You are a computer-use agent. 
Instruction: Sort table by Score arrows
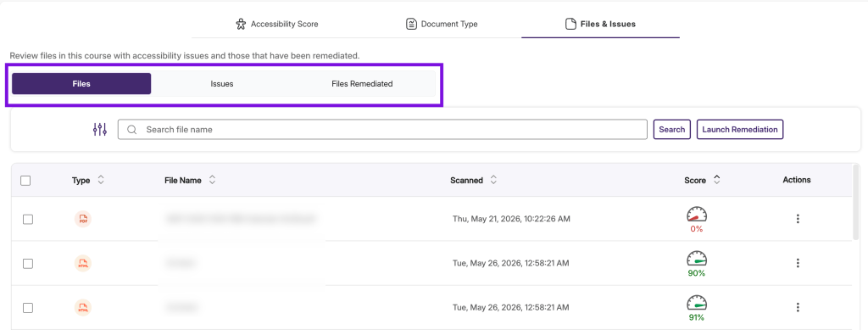(717, 180)
